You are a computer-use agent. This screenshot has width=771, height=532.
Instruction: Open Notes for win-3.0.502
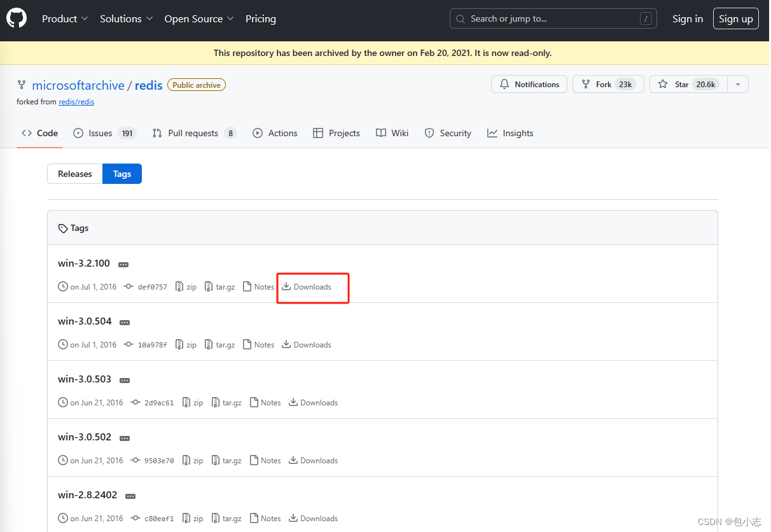coord(265,461)
